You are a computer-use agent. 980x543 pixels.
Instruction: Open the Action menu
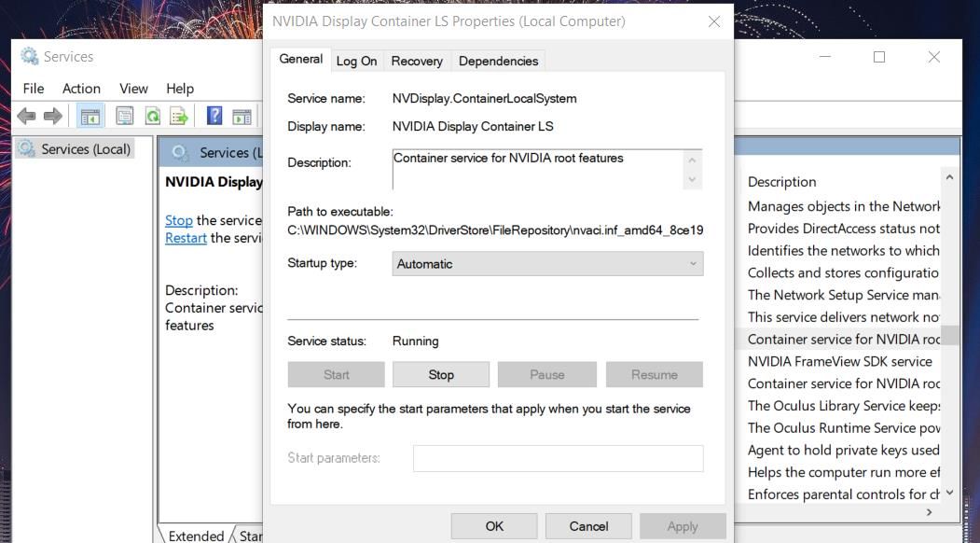(x=81, y=89)
